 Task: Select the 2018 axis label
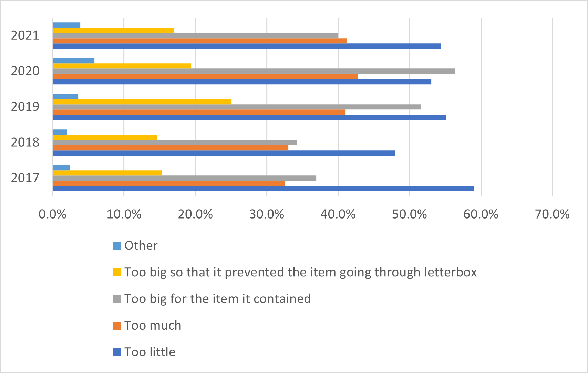coord(25,142)
